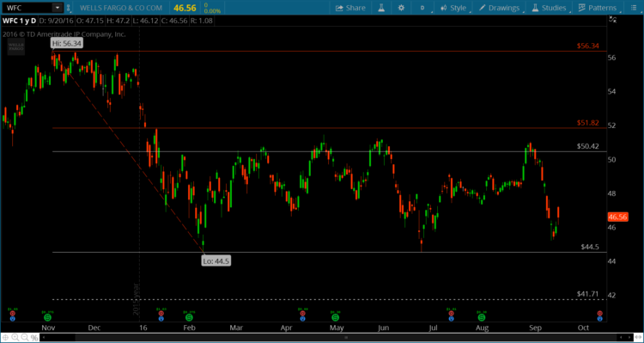Click the red earnings marker after Apr
The height and width of the screenshot is (343, 644).
tap(303, 314)
